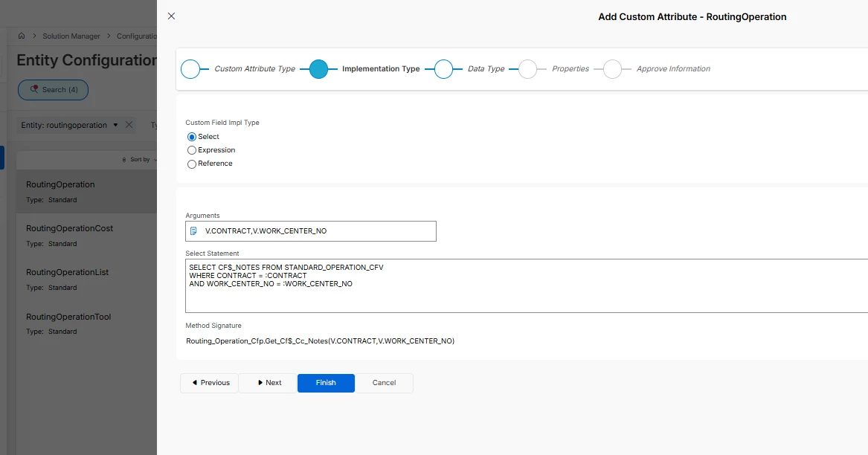
Task: Click the Search magnifier icon
Action: coord(34,89)
